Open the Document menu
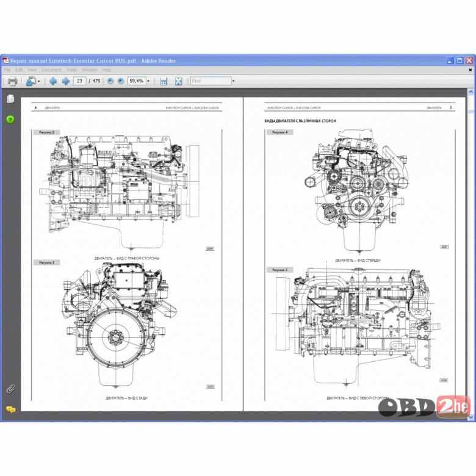The image size is (476, 476). [51, 70]
